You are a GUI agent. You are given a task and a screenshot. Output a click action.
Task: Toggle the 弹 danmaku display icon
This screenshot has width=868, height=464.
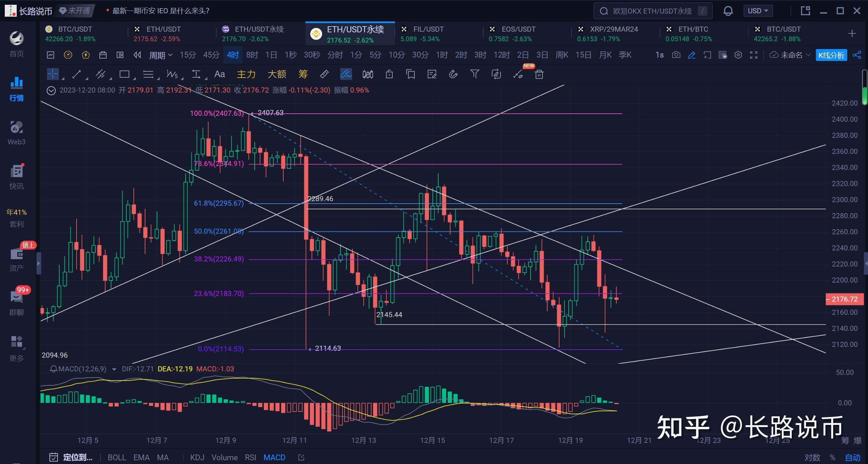coord(723,55)
